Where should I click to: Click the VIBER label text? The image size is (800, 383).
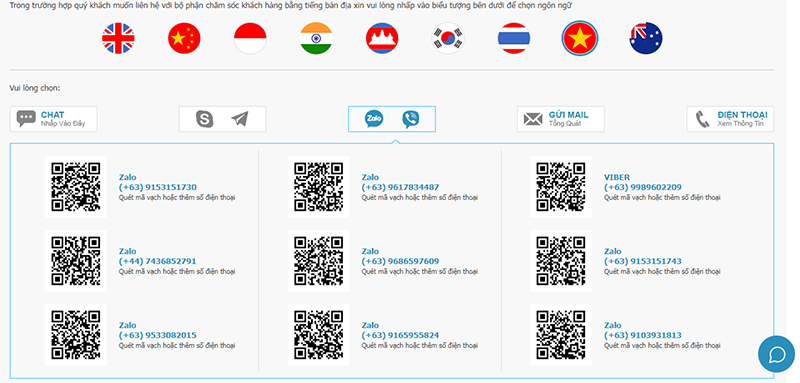[617, 177]
